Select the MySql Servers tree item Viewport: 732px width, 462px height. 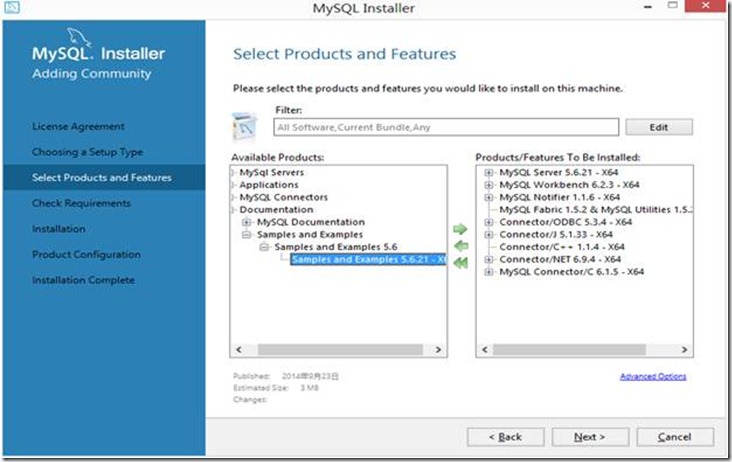tap(271, 173)
